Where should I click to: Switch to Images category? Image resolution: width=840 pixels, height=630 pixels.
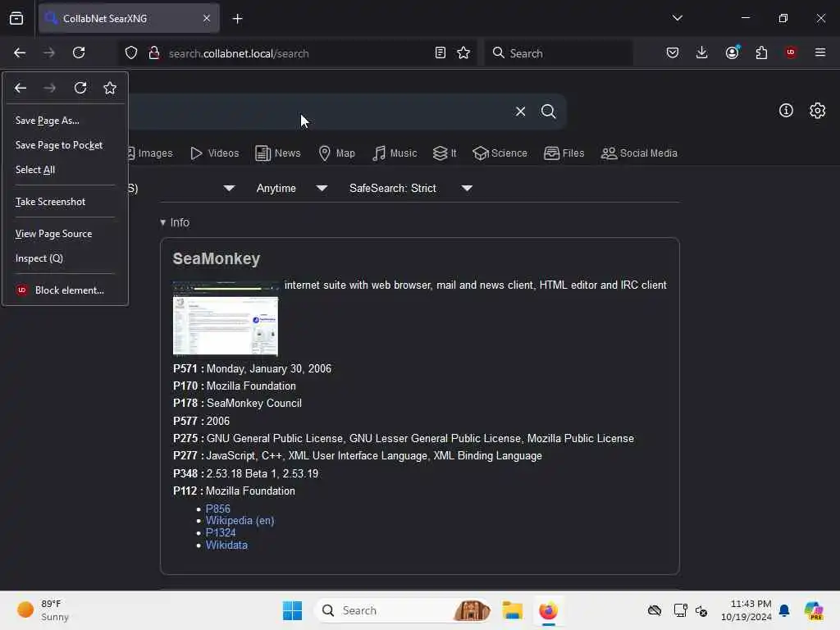coord(151,153)
